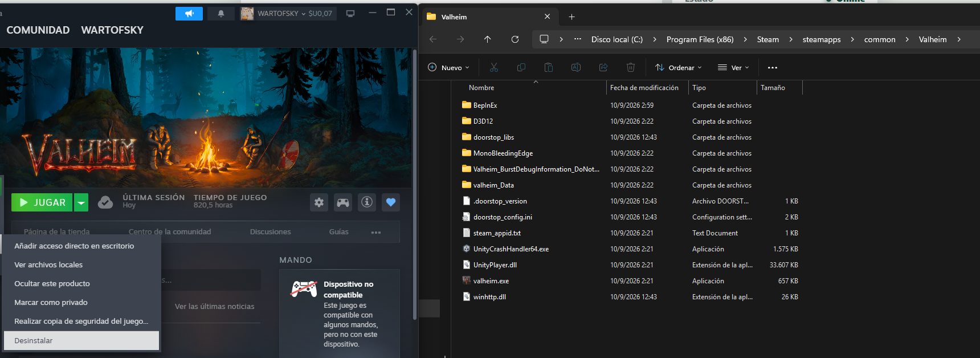The image size is (980, 358).
Task: Click the Paste clipboard icon
Action: click(549, 67)
